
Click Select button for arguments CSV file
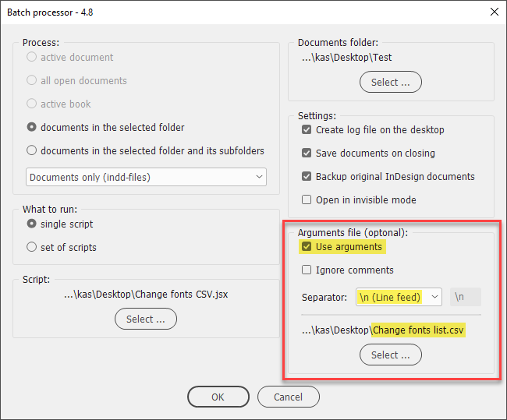pyautogui.click(x=391, y=355)
